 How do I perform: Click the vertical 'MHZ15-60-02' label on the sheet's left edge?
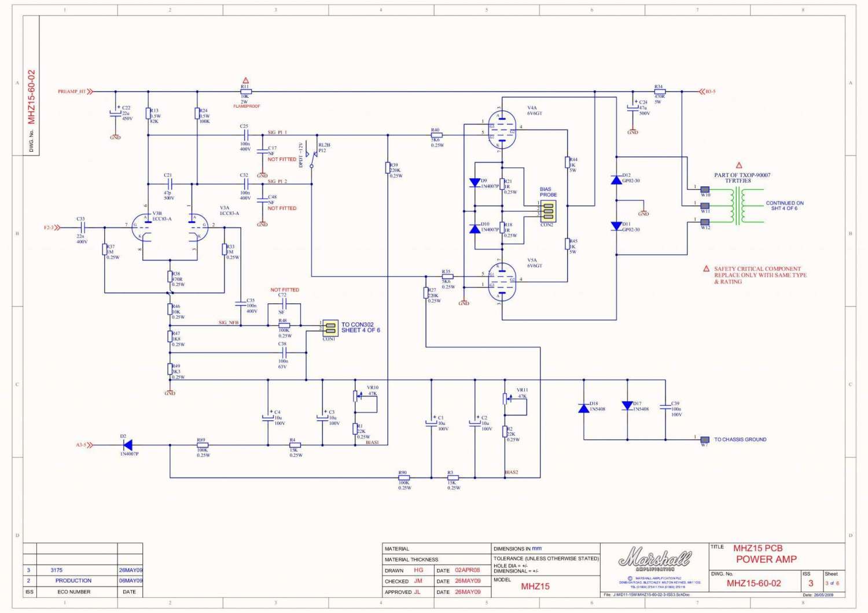click(x=31, y=97)
